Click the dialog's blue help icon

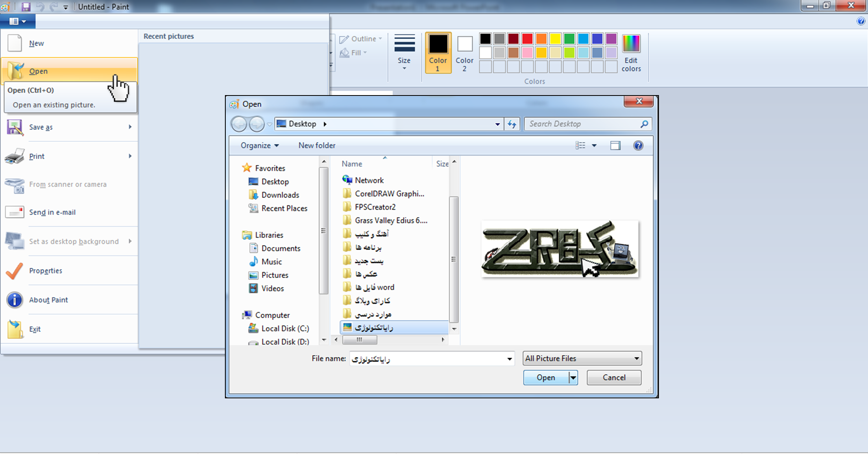click(638, 146)
